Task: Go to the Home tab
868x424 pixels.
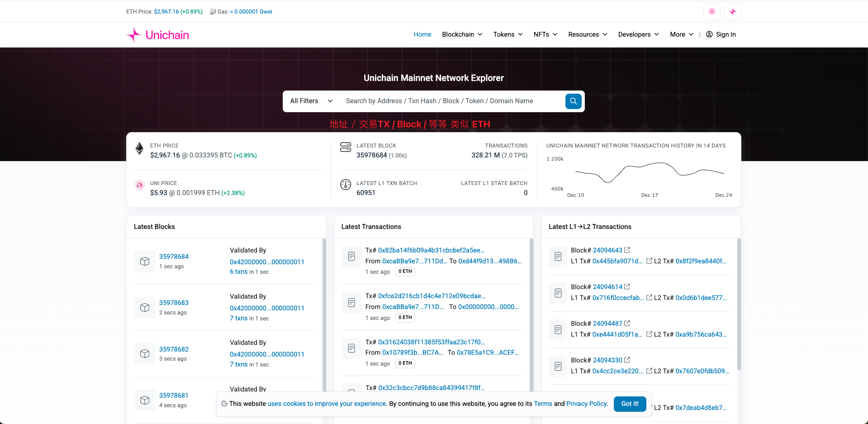Action: [x=422, y=34]
